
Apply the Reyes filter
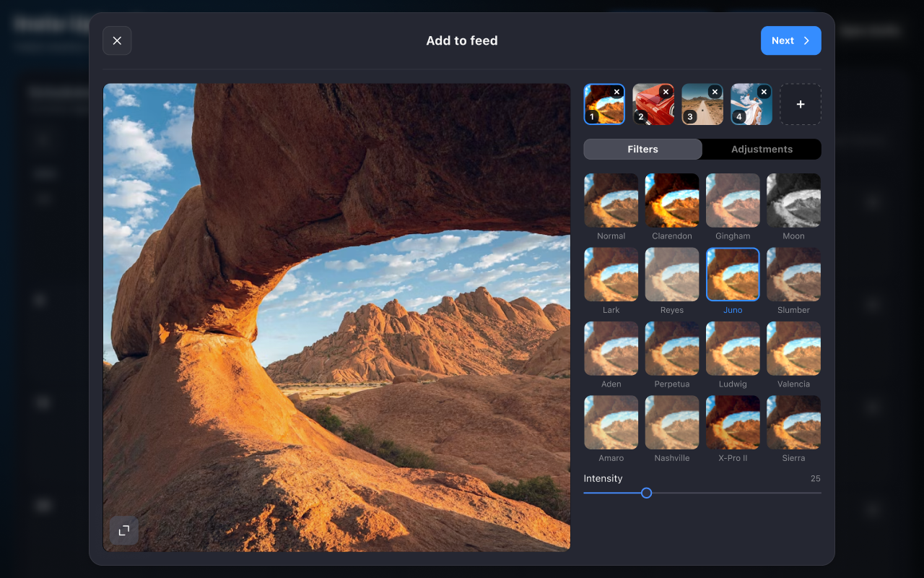click(x=672, y=281)
